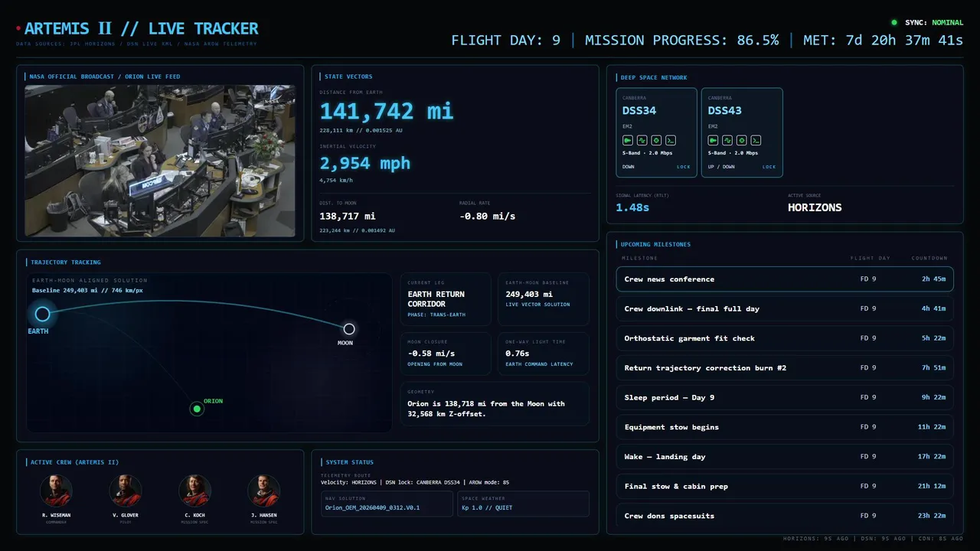Click the red live dot beside Artemis II title
This screenshot has width=980, height=551.
pos(18,29)
